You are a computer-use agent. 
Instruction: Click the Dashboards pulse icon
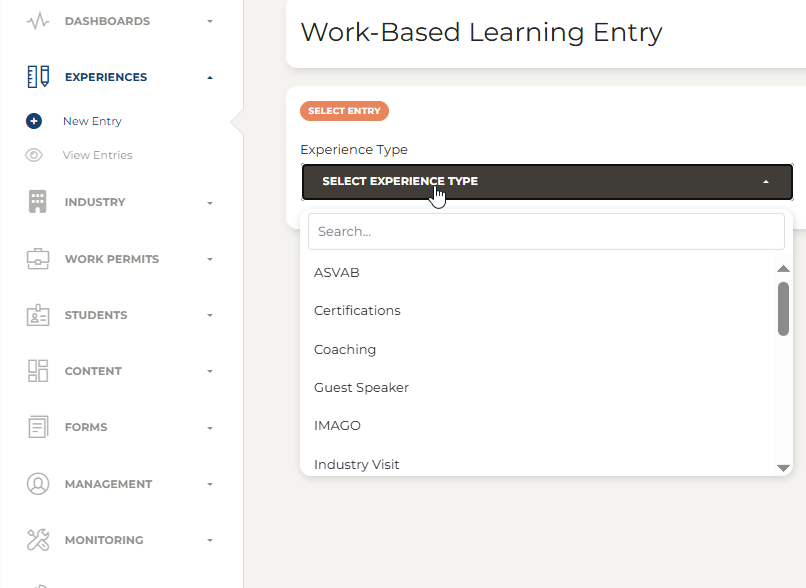(x=38, y=22)
